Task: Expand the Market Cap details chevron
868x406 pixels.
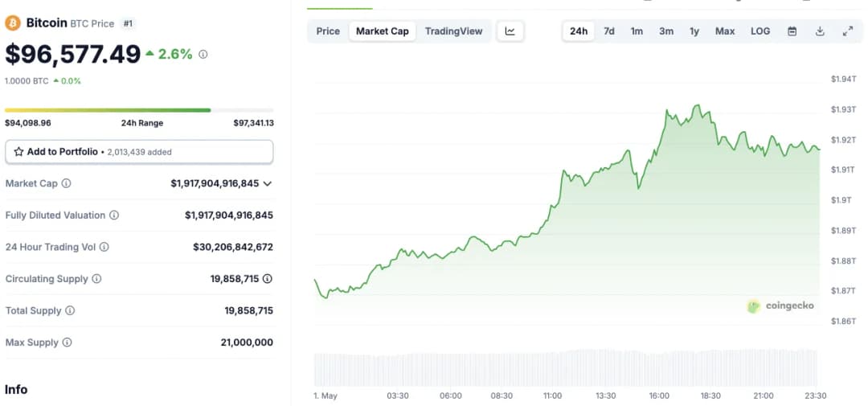Action: [x=268, y=183]
